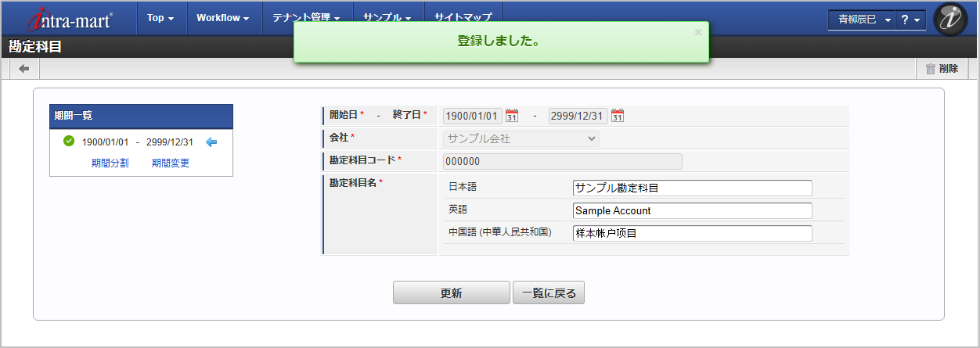Image resolution: width=980 pixels, height=348 pixels.
Task: Click the 削除 delete button
Action: (942, 69)
